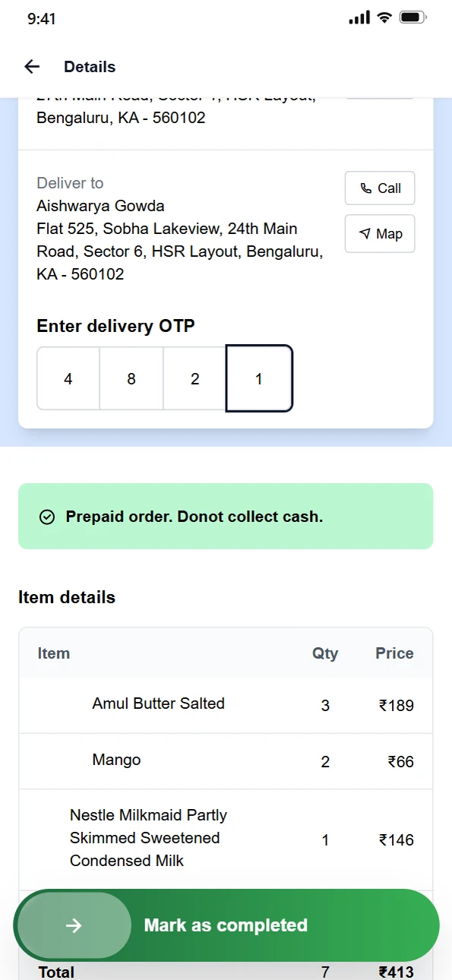
Task: Select third OTP box containing 2
Action: pos(194,379)
